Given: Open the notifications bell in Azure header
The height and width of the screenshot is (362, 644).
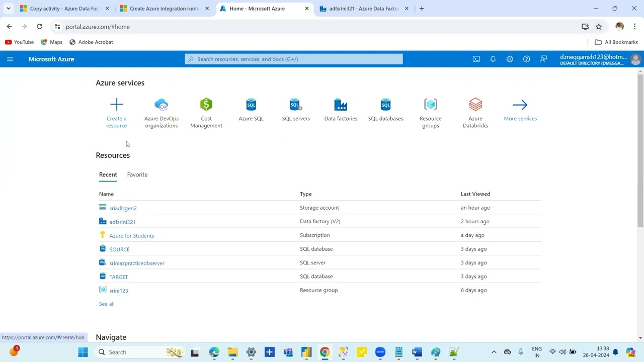Looking at the screenshot, I should point(493,59).
